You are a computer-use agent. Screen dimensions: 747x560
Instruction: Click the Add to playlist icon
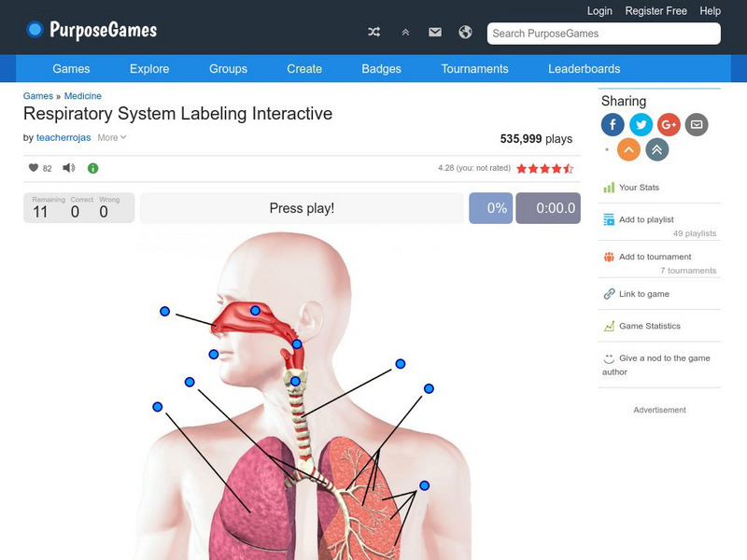(x=606, y=219)
